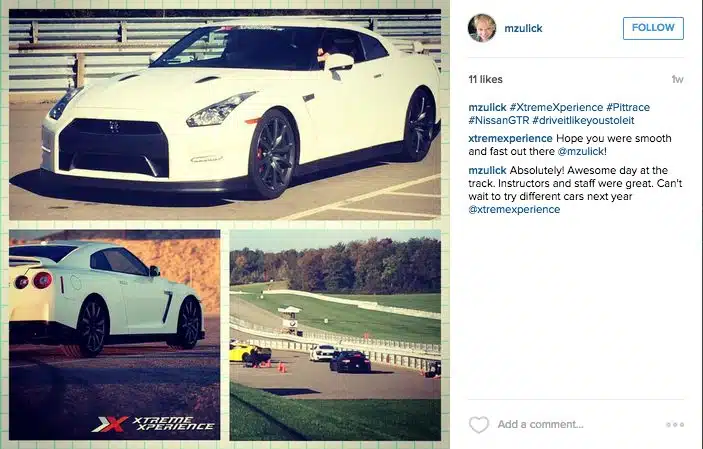Click the Add a comment field
This screenshot has width=703, height=449.
pyautogui.click(x=540, y=424)
